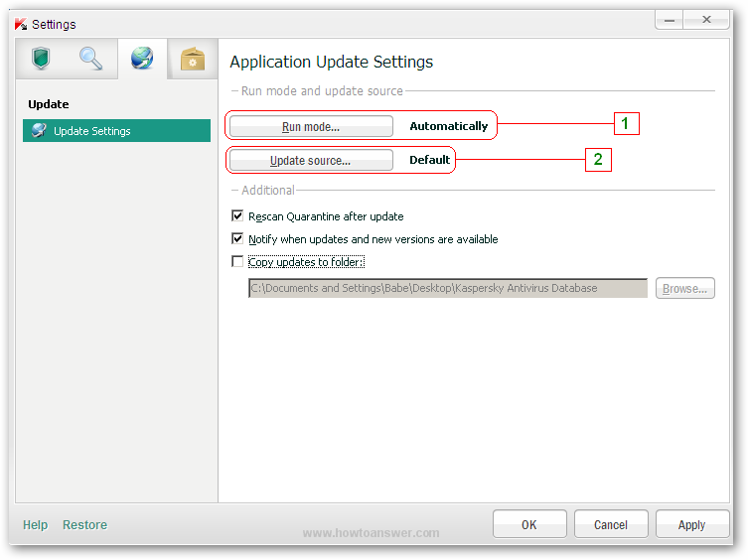
Task: Enable Copy updates to folder
Action: click(x=237, y=261)
